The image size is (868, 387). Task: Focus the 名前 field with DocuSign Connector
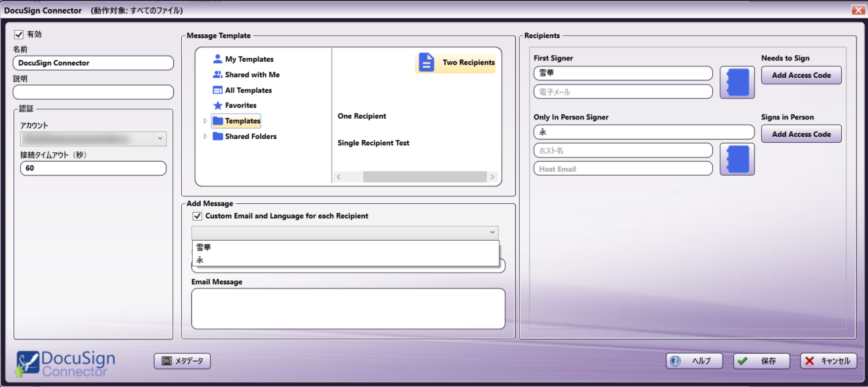(x=93, y=63)
